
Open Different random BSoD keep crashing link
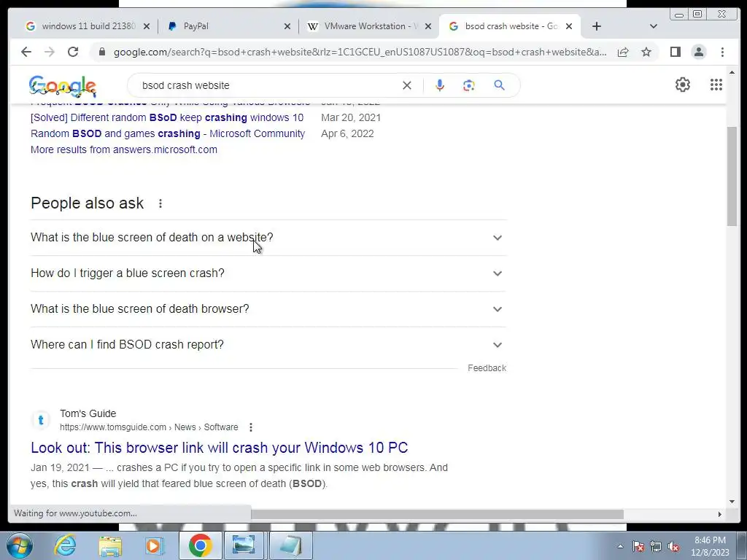[167, 117]
